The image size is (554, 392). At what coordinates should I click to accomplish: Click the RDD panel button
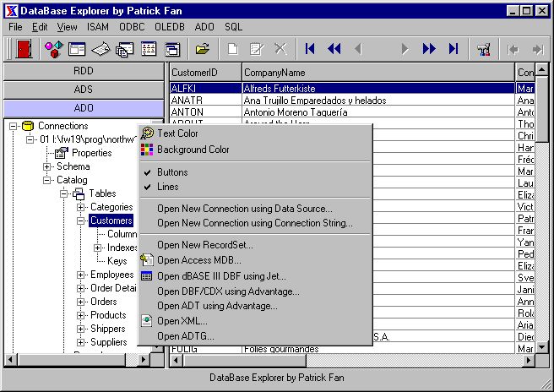[x=84, y=72]
